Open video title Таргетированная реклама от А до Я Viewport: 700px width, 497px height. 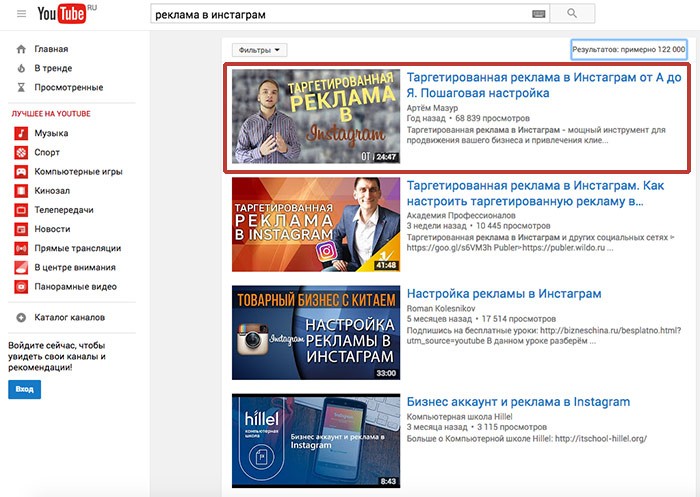point(544,85)
